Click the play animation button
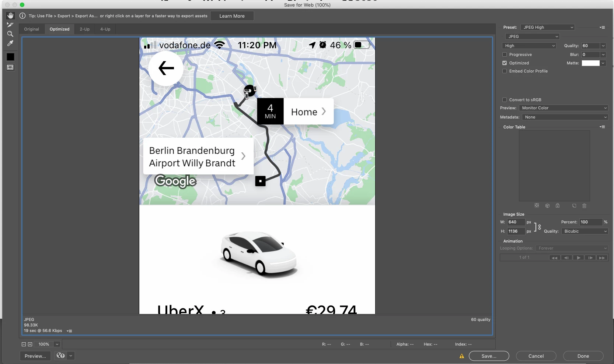 pos(579,258)
